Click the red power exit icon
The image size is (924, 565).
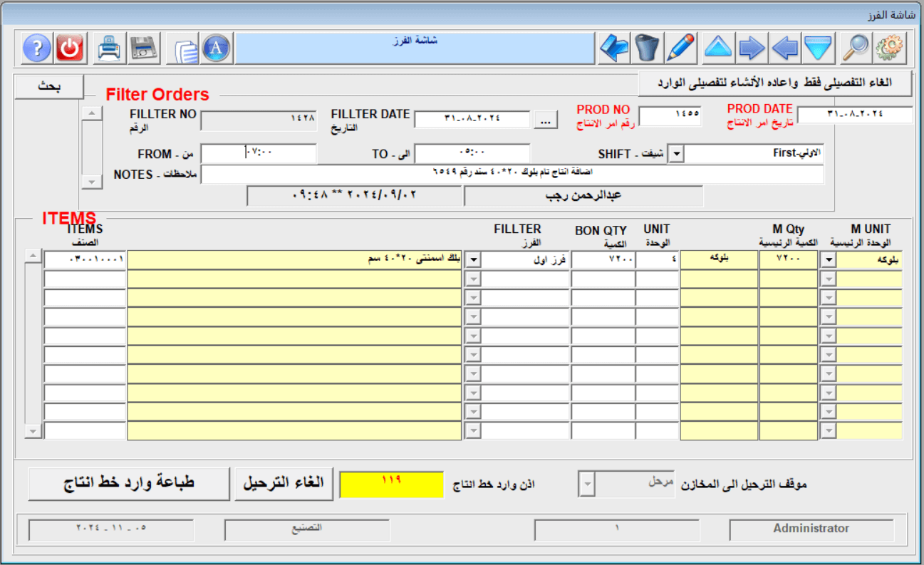coord(70,48)
